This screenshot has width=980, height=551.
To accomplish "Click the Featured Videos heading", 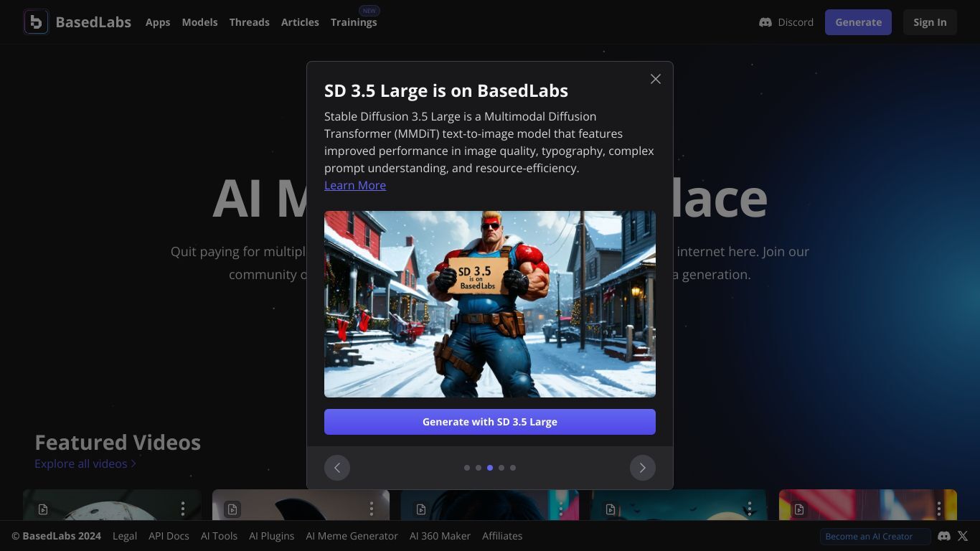I will point(118,442).
